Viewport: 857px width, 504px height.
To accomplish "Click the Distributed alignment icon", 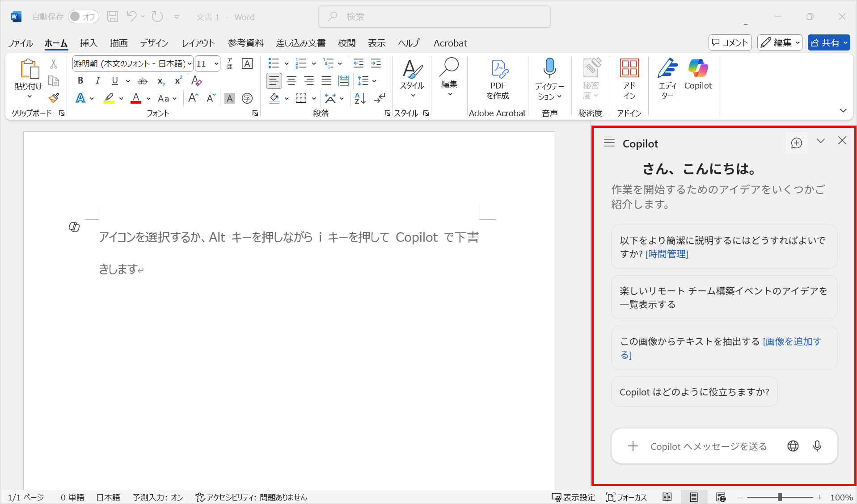I will click(x=343, y=81).
